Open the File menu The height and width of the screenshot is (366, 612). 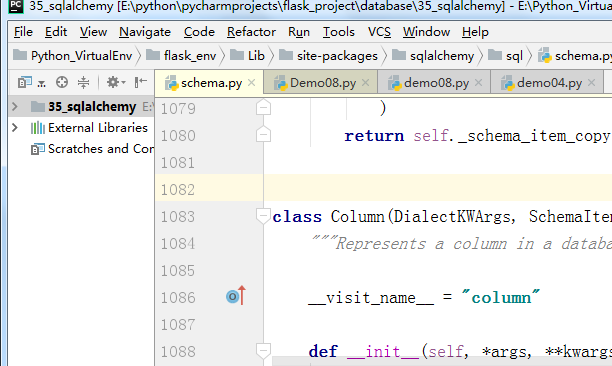point(23,32)
